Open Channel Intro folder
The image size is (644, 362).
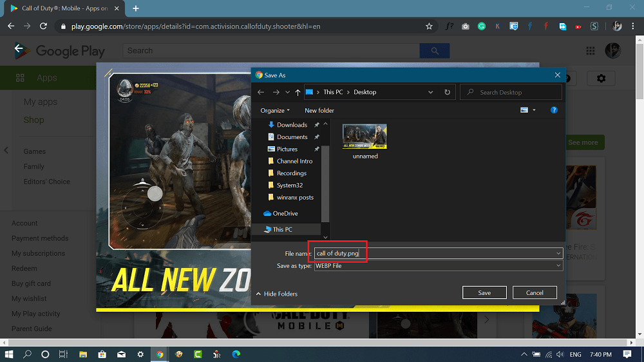coord(294,161)
